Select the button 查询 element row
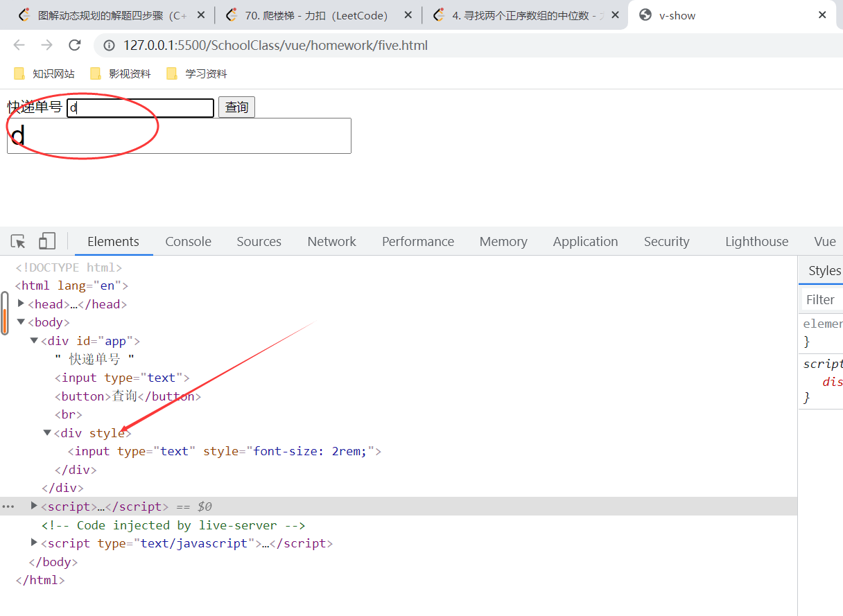This screenshot has height=616, width=843. [x=128, y=396]
